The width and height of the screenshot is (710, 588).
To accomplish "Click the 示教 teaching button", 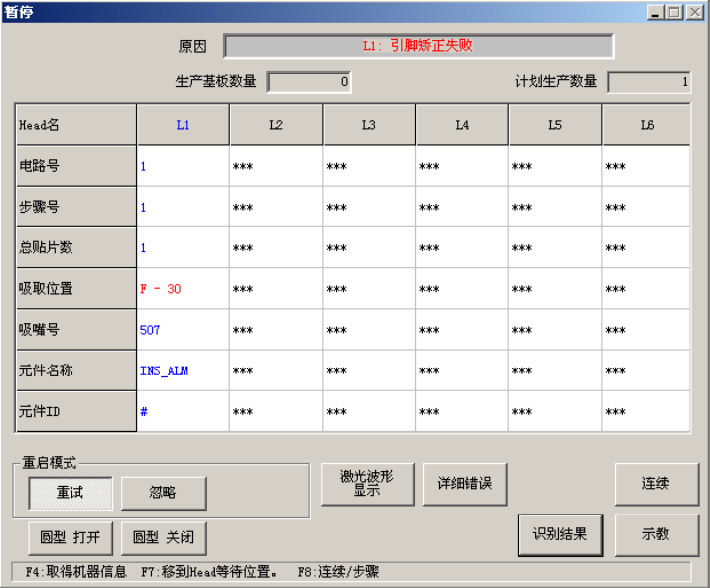I will tap(656, 535).
